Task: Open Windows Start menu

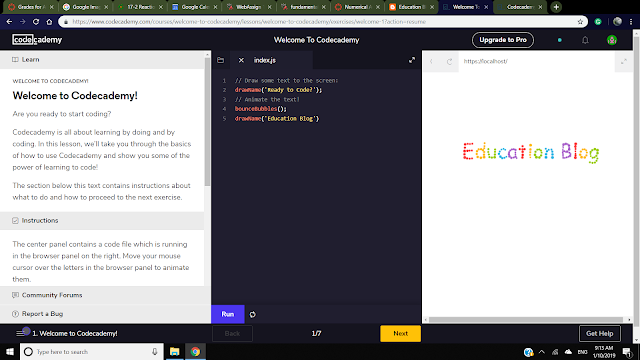Action: coord(10,351)
